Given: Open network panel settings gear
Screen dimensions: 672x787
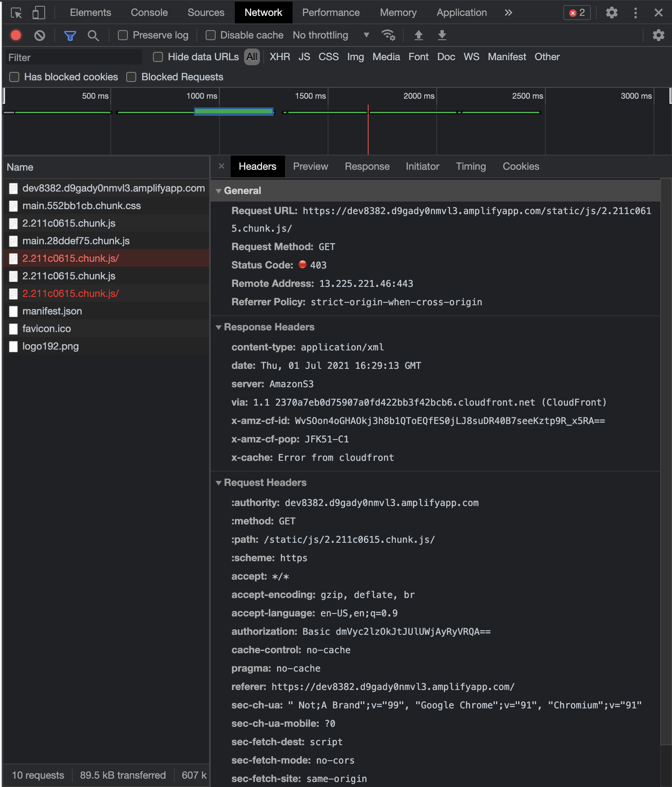Looking at the screenshot, I should (x=658, y=35).
